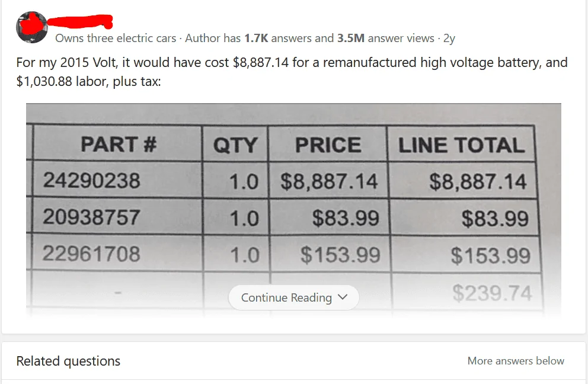This screenshot has height=384, width=588.
Task: Click part number 20938757 in the image
Action: pos(91,217)
